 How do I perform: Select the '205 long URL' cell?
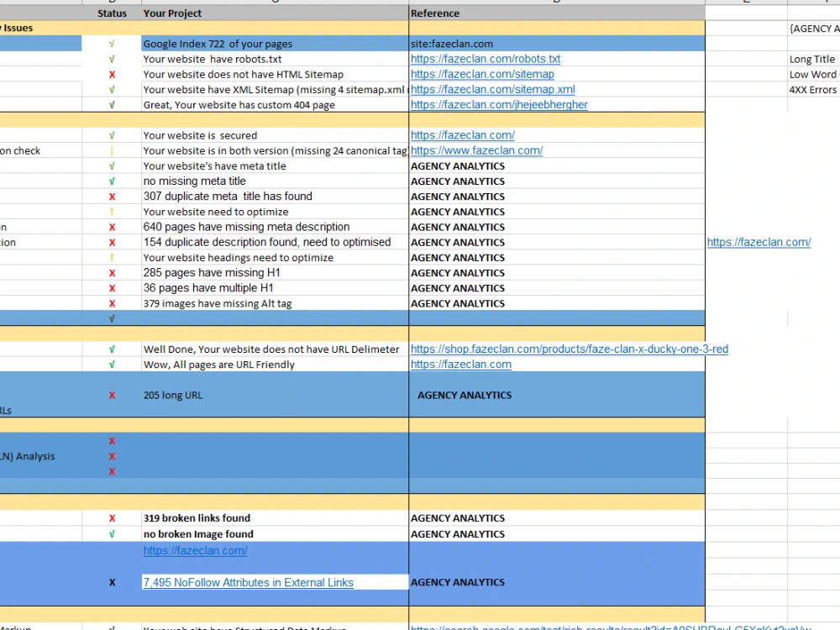pos(275,395)
